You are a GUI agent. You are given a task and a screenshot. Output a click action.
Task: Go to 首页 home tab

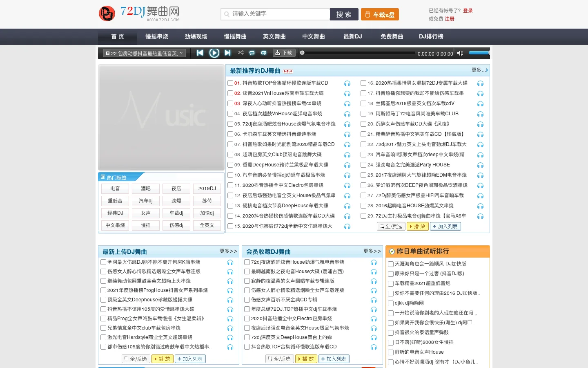[x=118, y=36]
